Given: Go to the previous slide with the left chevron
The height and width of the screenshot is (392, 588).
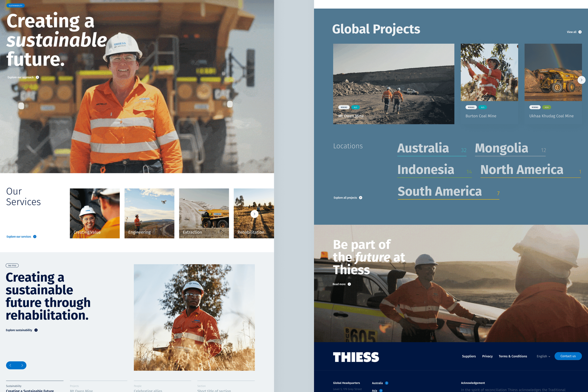Looking at the screenshot, I should (x=10, y=365).
